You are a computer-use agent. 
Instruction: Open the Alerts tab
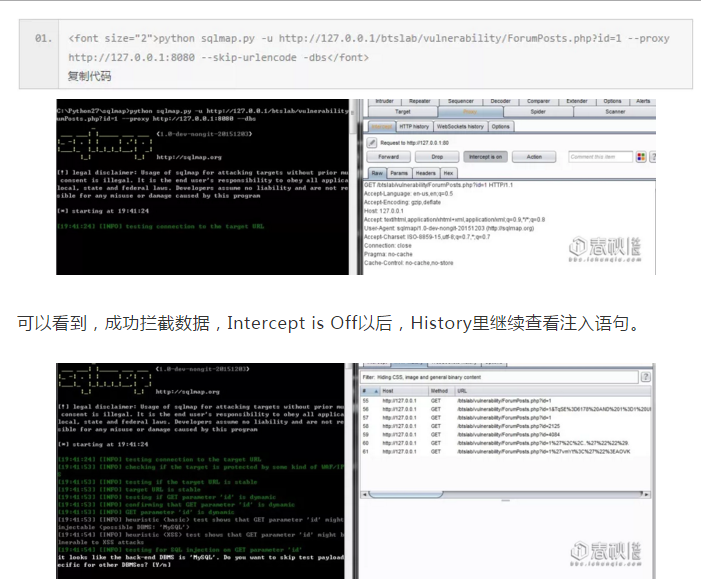pyautogui.click(x=643, y=101)
